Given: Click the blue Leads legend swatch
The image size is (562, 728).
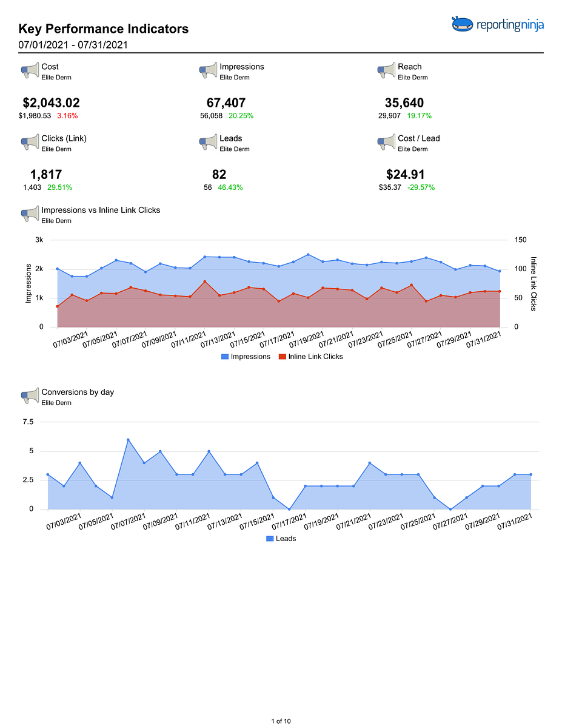Looking at the screenshot, I should pyautogui.click(x=270, y=539).
